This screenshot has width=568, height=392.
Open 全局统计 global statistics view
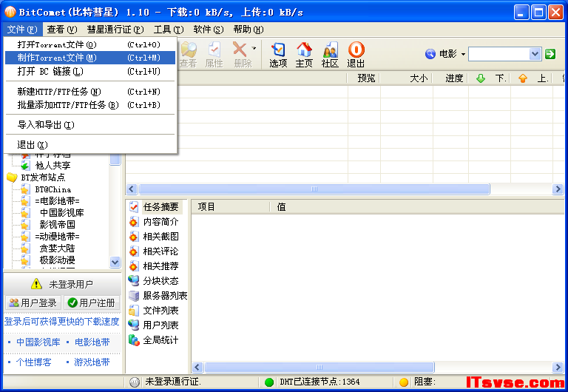[154, 340]
